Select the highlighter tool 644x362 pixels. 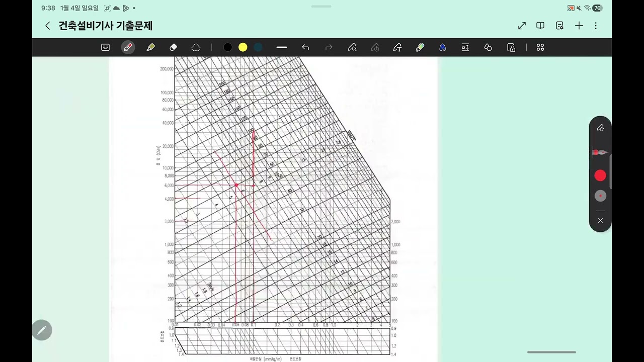150,47
